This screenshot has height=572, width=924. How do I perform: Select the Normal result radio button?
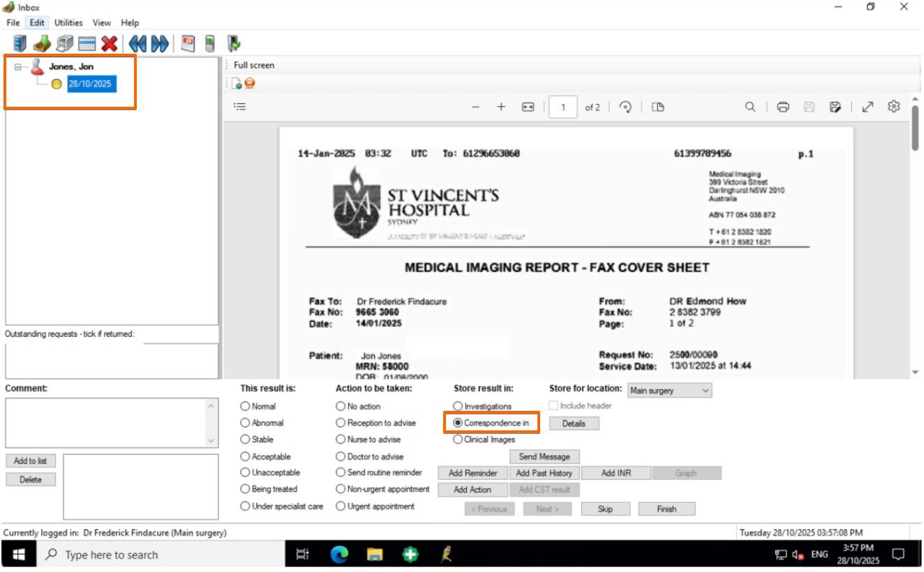tap(245, 406)
